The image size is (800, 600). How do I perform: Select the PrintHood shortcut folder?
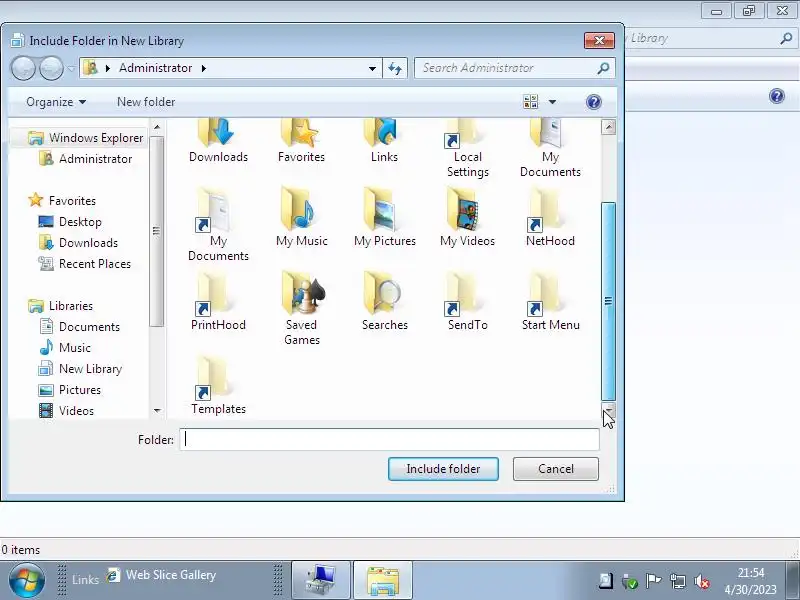(x=218, y=301)
